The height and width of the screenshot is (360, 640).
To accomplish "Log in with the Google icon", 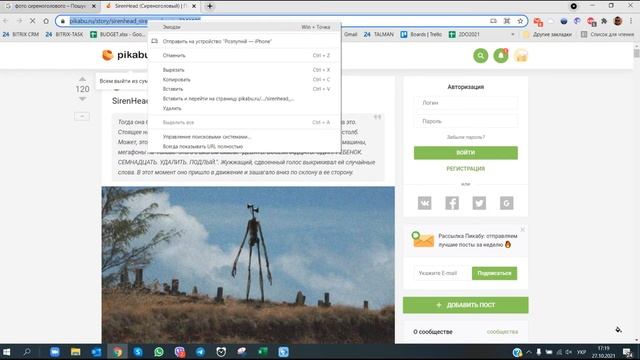I will pos(507,203).
